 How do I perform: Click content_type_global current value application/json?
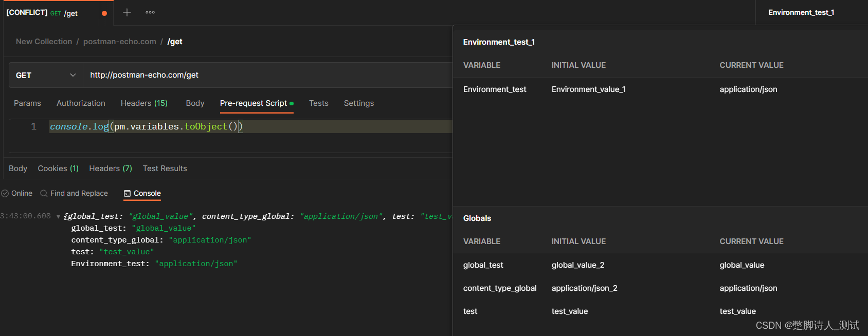point(748,288)
